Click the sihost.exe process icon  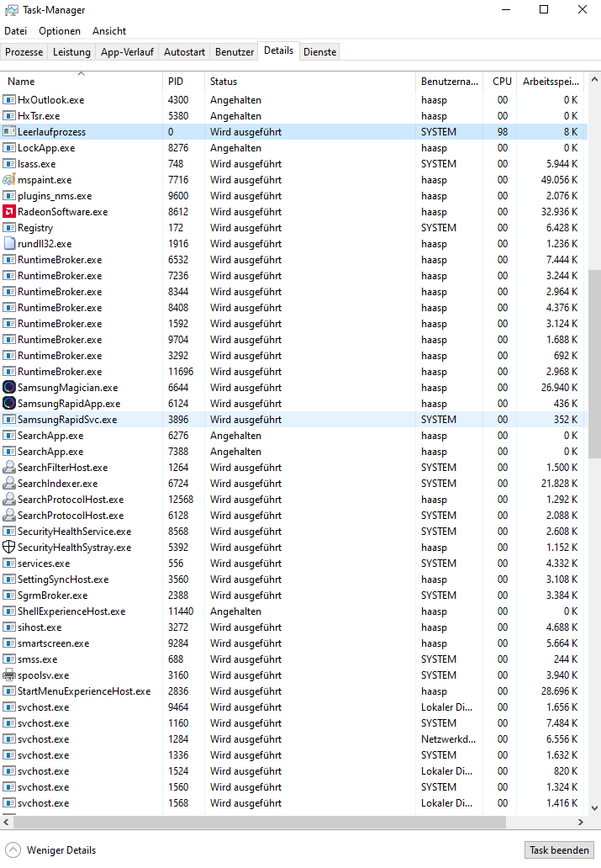[x=9, y=627]
